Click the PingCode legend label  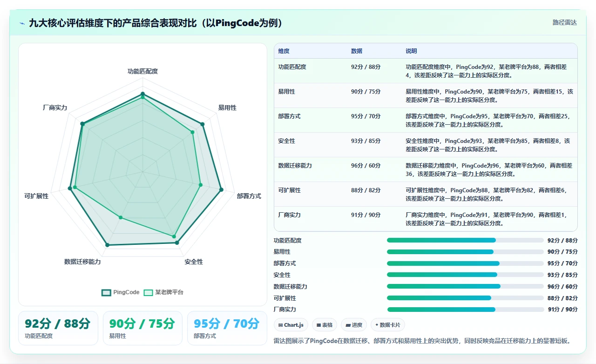[126, 292]
